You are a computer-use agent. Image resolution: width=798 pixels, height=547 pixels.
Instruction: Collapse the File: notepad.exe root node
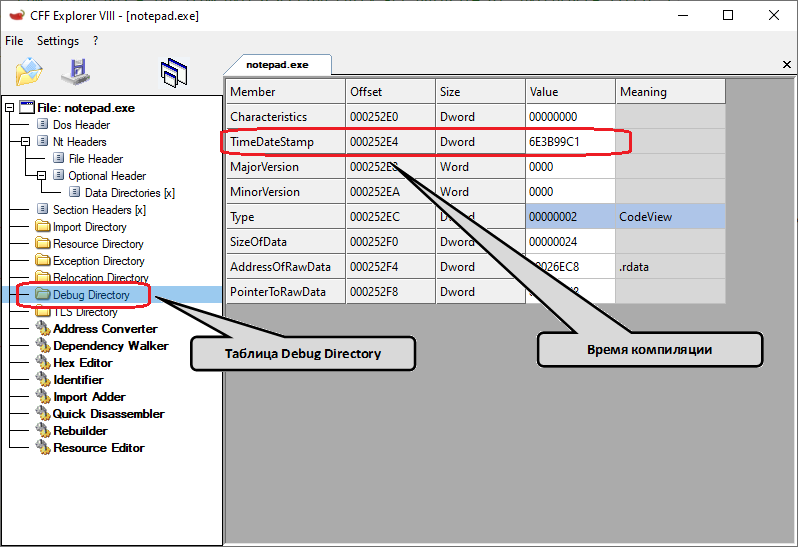(x=9, y=107)
